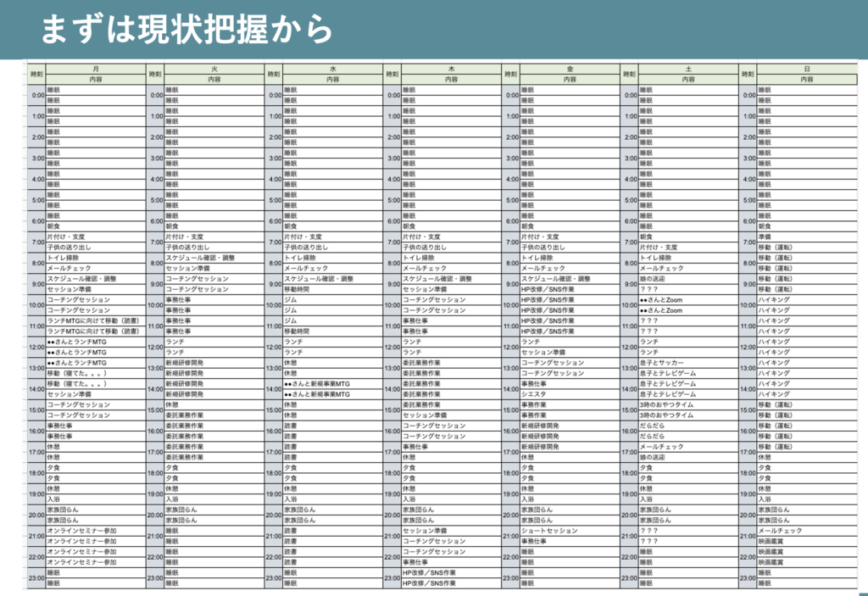The width and height of the screenshot is (868, 596).
Task: Click the first ●●さんと新規事業MTG cell on Wednesday
Action: click(x=332, y=384)
